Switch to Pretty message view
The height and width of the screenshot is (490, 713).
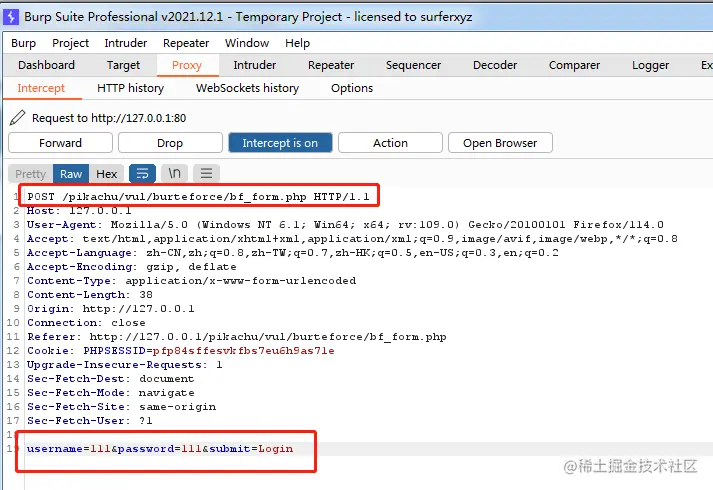[x=30, y=174]
